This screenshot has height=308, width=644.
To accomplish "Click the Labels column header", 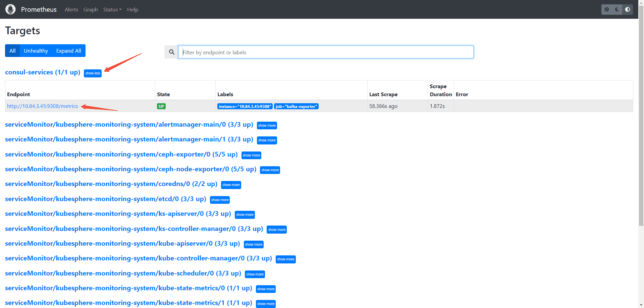I will point(225,95).
